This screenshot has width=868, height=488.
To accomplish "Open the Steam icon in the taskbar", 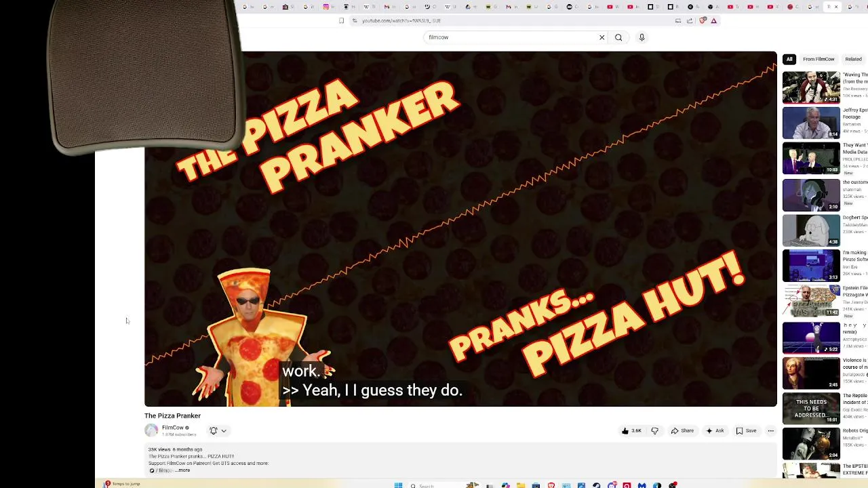I will tap(596, 485).
